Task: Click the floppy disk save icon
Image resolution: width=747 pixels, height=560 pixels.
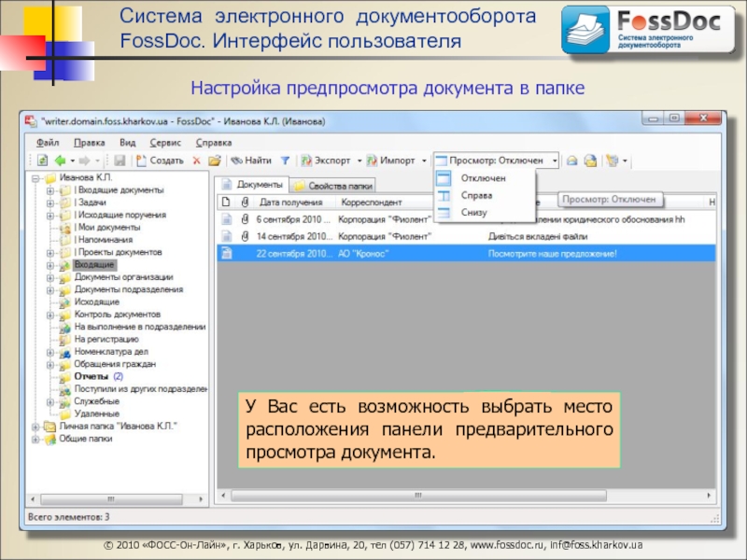Action: [120, 161]
